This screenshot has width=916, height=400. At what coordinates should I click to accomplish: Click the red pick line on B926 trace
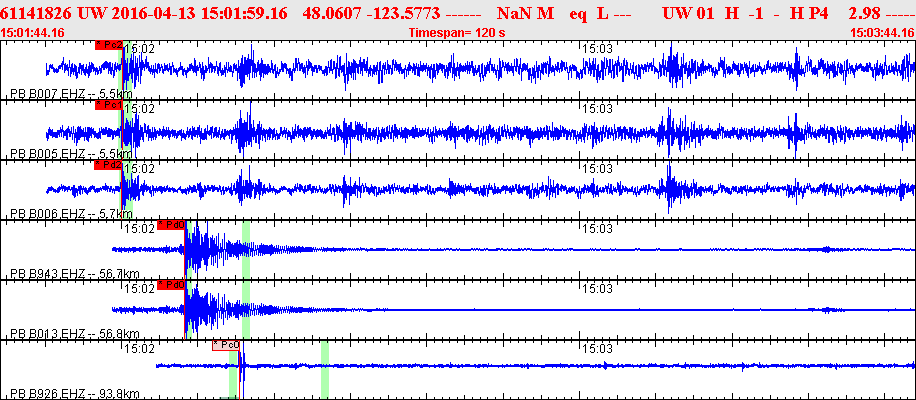coord(241,370)
